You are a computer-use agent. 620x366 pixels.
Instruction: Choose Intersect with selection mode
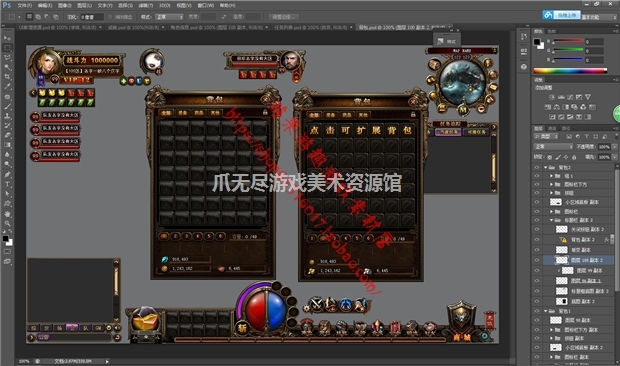56,17
